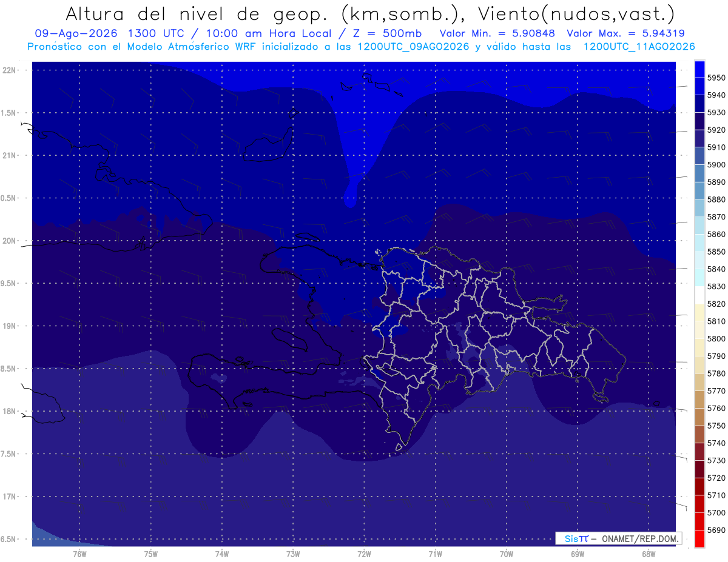The image size is (728, 562).
Task: Click the red legend swatch between 5690 and 5700
Action: pyautogui.click(x=699, y=521)
